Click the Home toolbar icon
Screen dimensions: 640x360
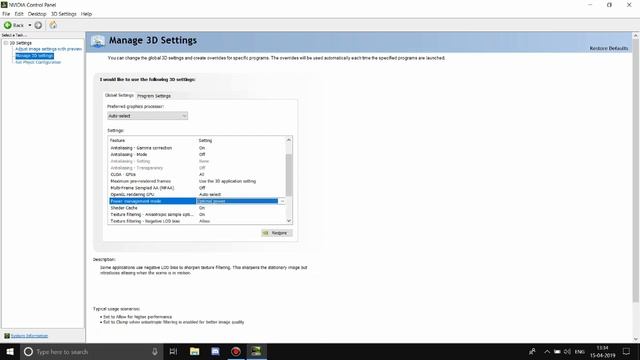53,25
